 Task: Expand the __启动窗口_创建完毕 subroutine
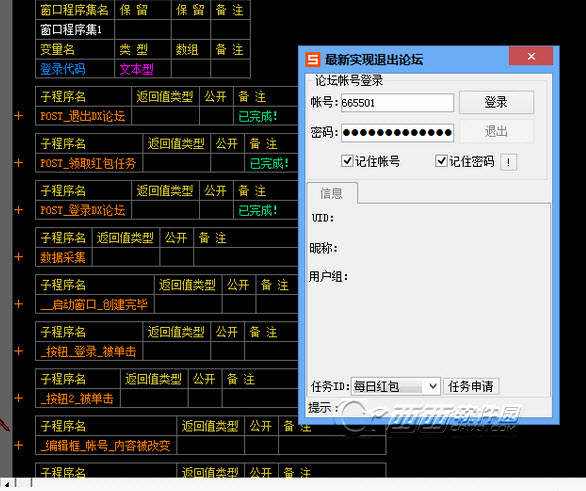[18, 305]
